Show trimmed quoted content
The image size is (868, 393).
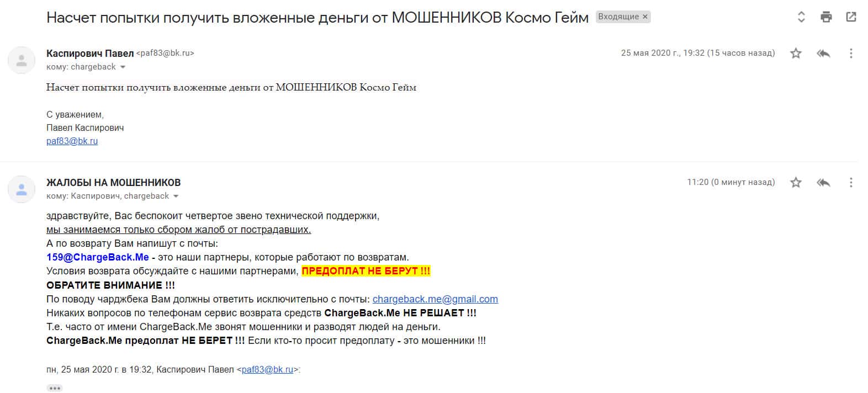pos(55,388)
